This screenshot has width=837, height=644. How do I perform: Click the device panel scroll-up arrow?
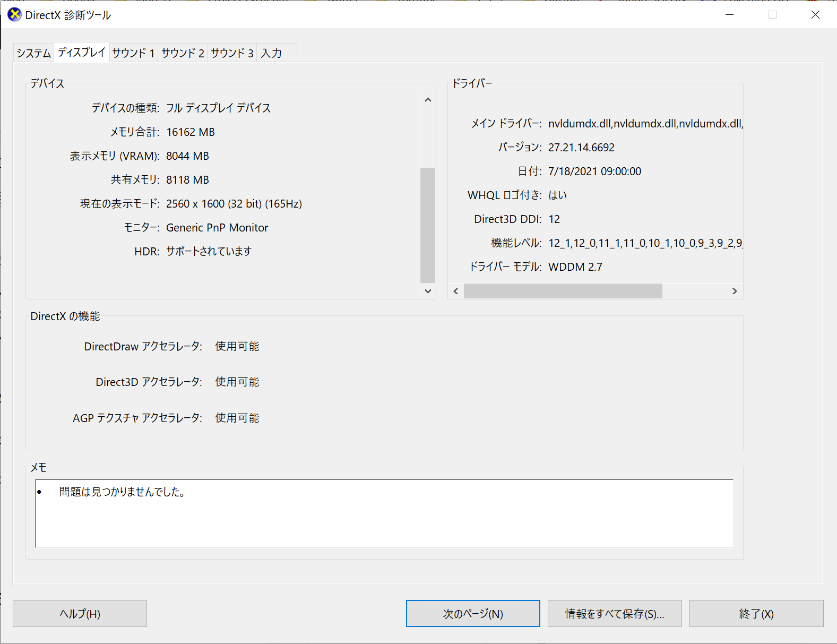coord(428,100)
